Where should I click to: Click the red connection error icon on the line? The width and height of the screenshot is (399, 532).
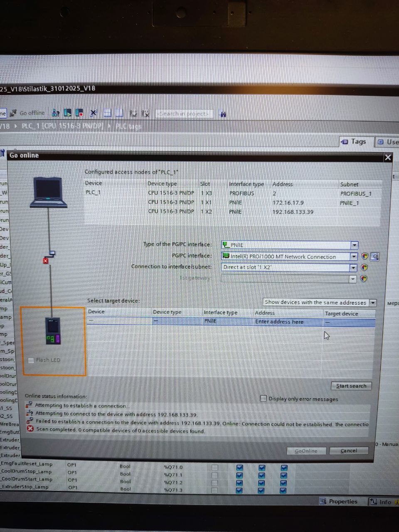[46, 261]
